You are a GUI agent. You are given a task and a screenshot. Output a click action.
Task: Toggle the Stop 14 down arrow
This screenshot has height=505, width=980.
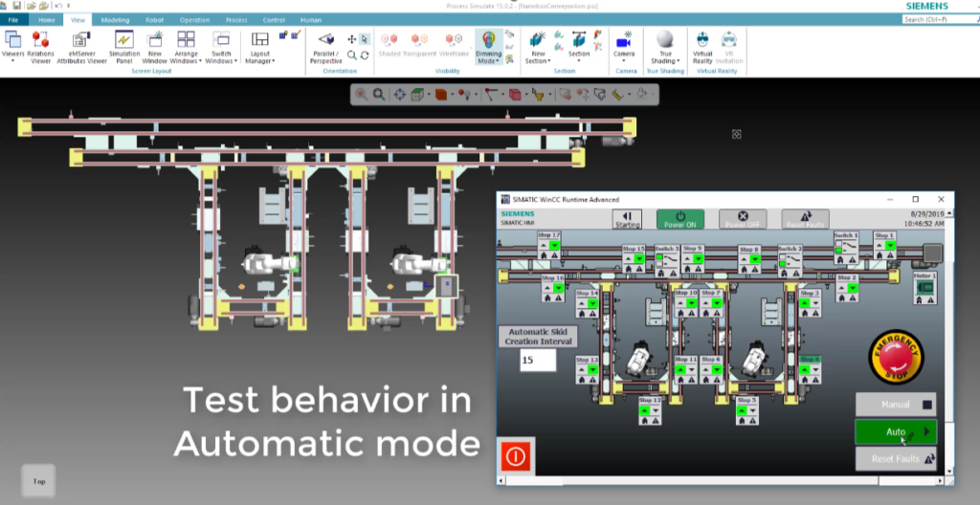(591, 303)
